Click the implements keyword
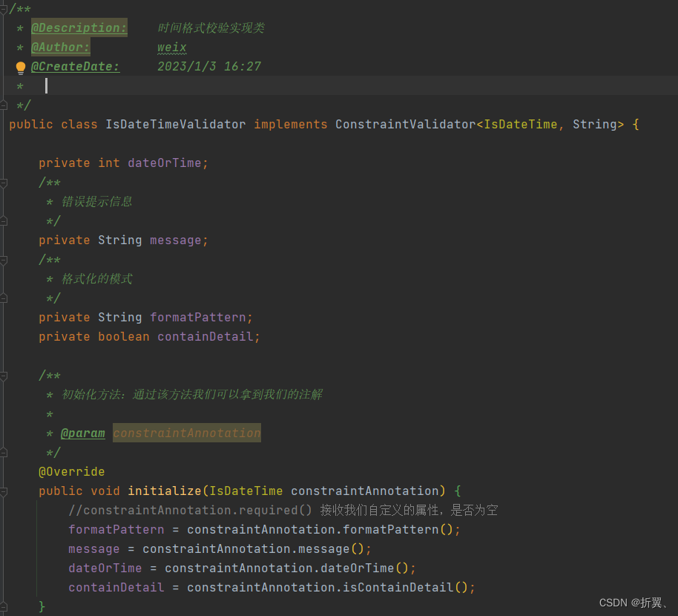The image size is (678, 616). 291,125
